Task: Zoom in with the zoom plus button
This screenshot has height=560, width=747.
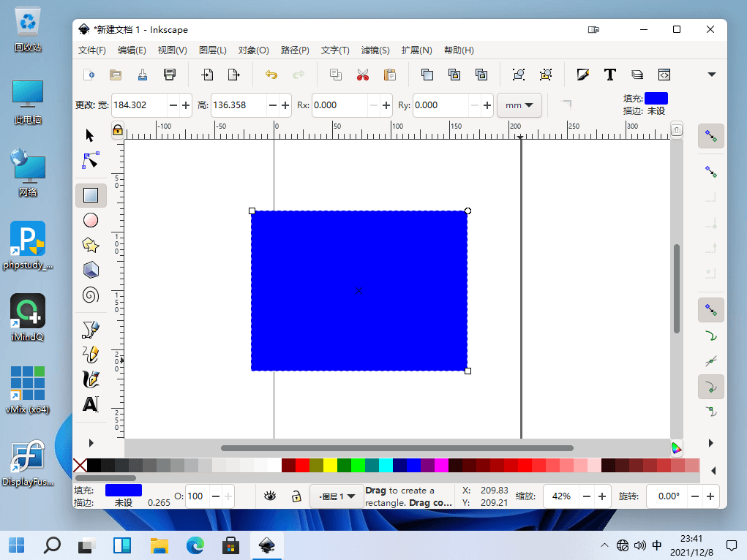Action: [602, 496]
